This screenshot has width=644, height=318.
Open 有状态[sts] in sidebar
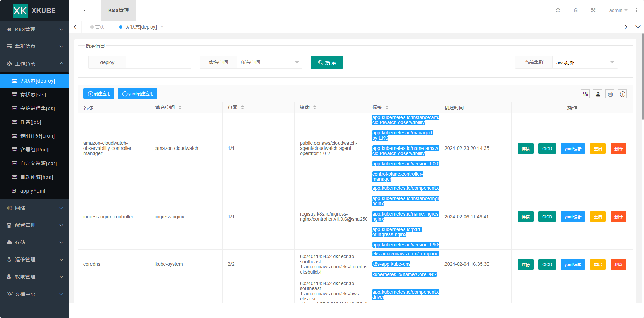coord(34,95)
